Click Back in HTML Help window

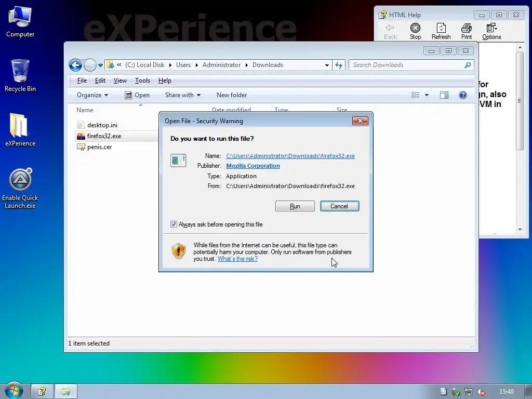(x=390, y=32)
